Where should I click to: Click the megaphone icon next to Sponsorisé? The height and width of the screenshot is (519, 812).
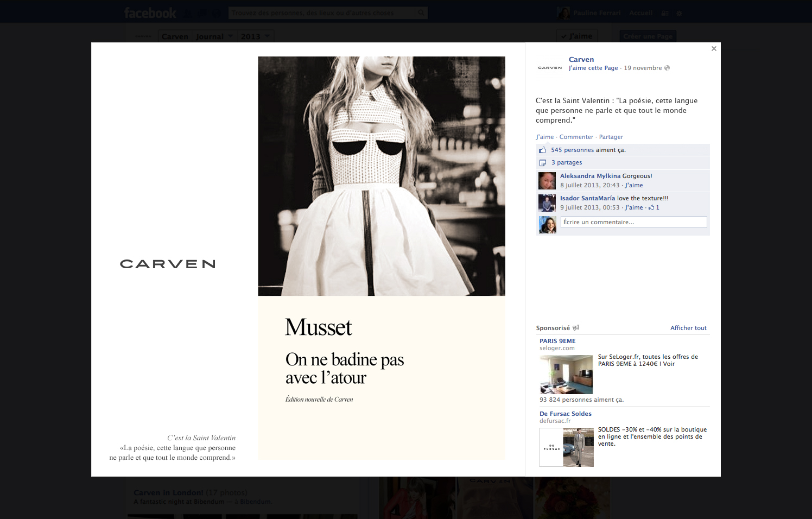click(x=576, y=328)
